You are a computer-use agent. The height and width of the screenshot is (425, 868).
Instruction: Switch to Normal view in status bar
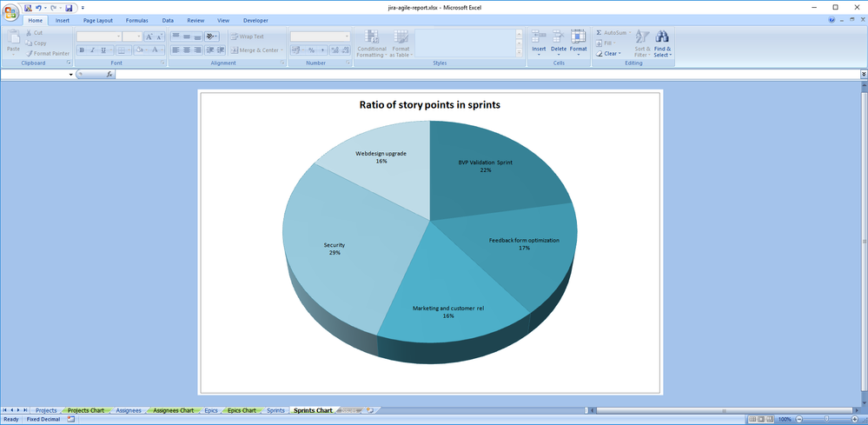pyautogui.click(x=752, y=420)
